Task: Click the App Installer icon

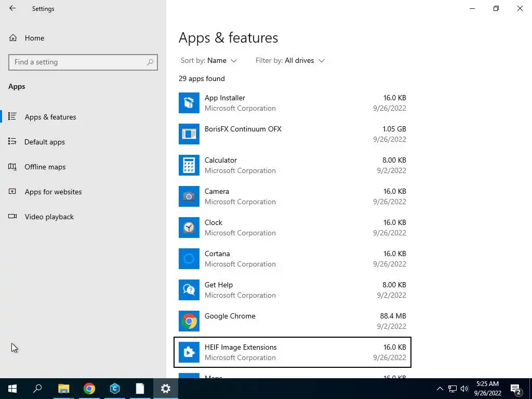Action: click(189, 103)
